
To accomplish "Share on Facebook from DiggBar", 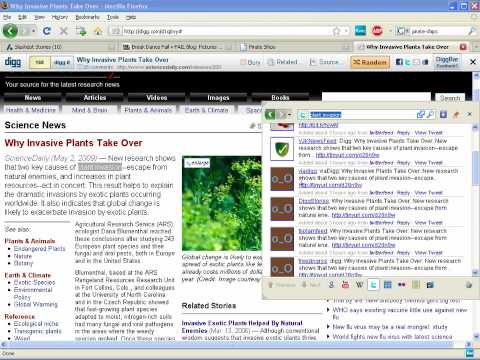I will (x=399, y=62).
